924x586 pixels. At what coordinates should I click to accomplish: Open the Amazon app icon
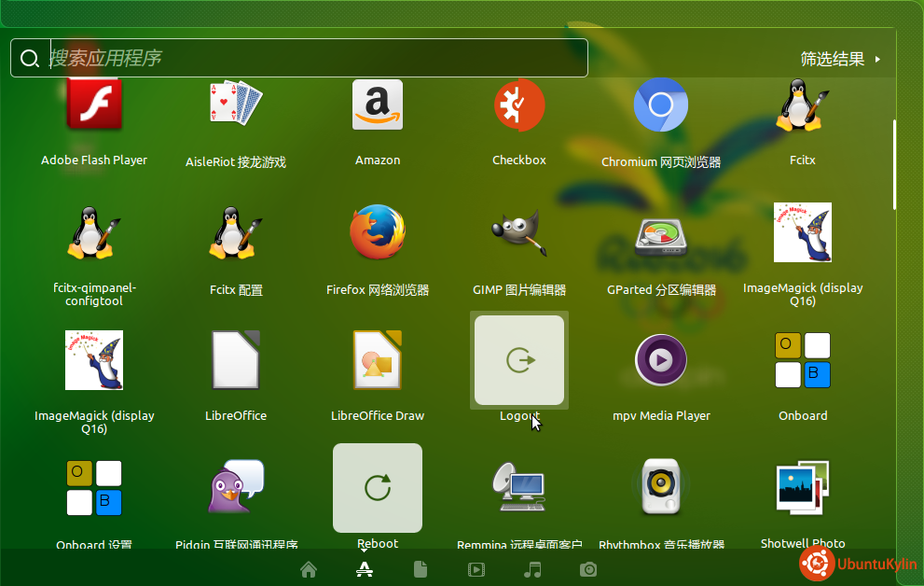click(378, 105)
